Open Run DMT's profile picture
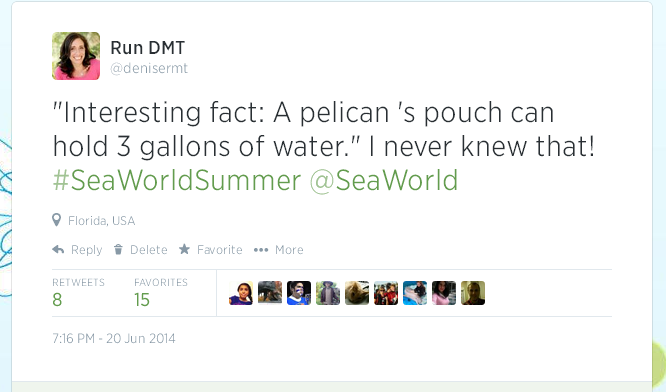The height and width of the screenshot is (392, 666). click(x=76, y=56)
